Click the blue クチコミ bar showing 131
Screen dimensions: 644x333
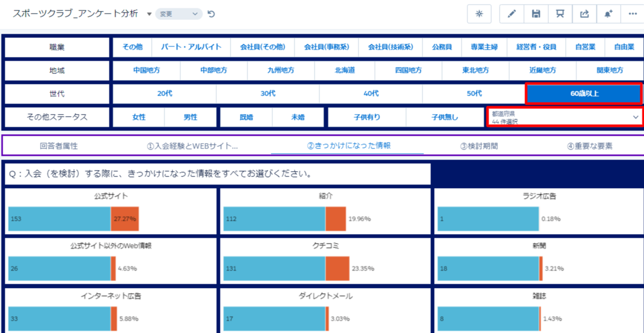(x=274, y=269)
